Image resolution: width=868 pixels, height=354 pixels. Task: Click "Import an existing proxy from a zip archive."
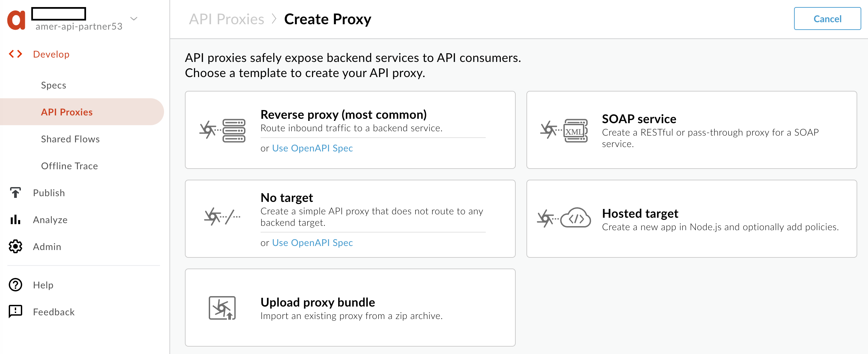pos(351,316)
